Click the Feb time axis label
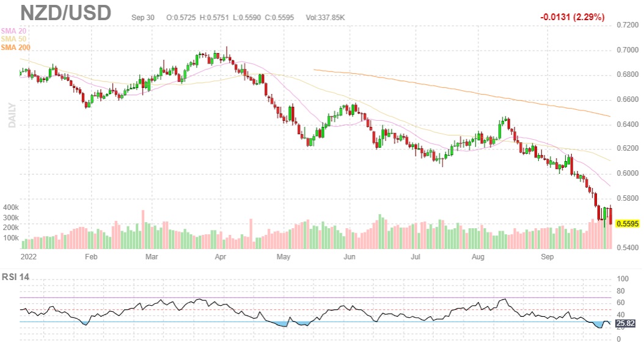 tap(91, 257)
